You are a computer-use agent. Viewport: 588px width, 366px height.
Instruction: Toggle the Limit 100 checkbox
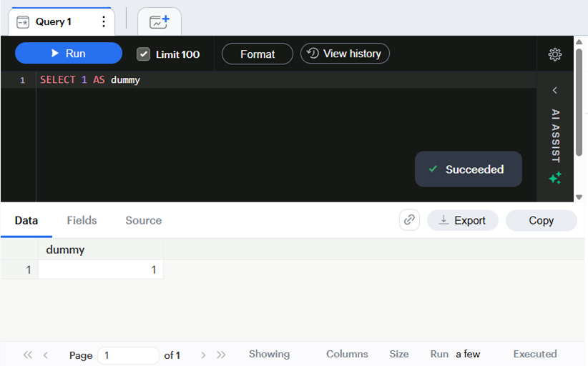tap(143, 54)
